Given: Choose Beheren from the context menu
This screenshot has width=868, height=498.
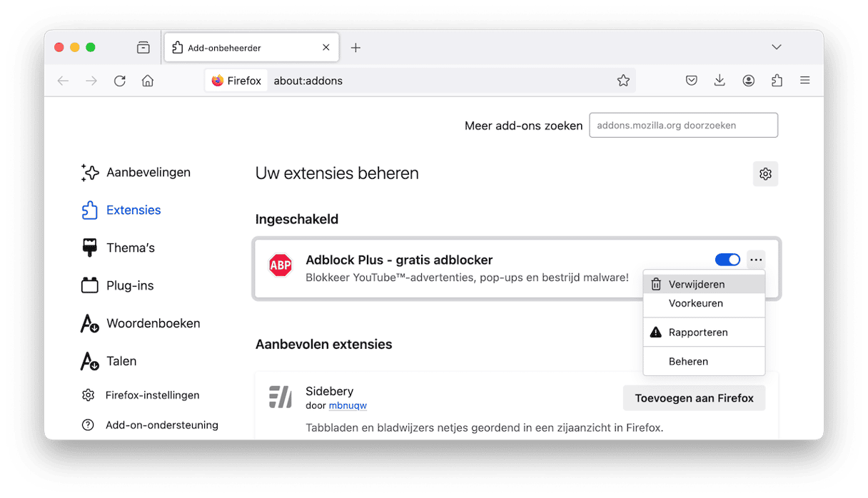Looking at the screenshot, I should pyautogui.click(x=704, y=361).
